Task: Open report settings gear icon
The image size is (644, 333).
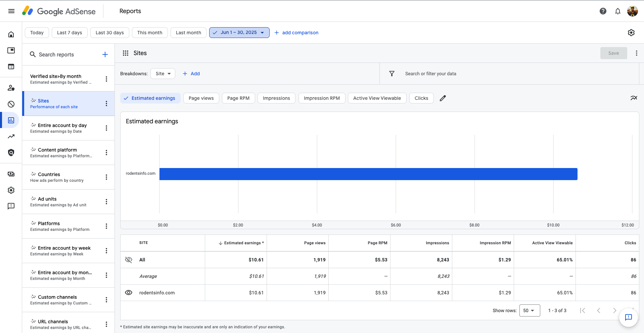Action: click(x=631, y=33)
